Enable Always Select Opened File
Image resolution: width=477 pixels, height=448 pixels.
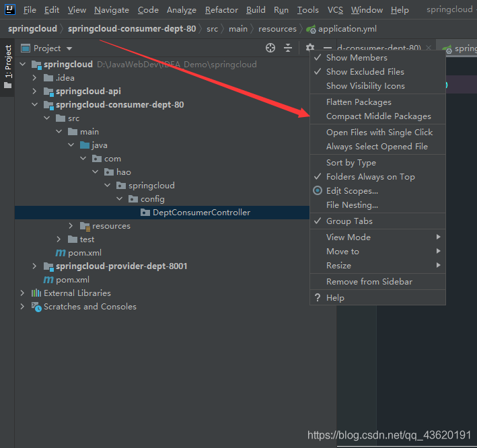click(377, 147)
